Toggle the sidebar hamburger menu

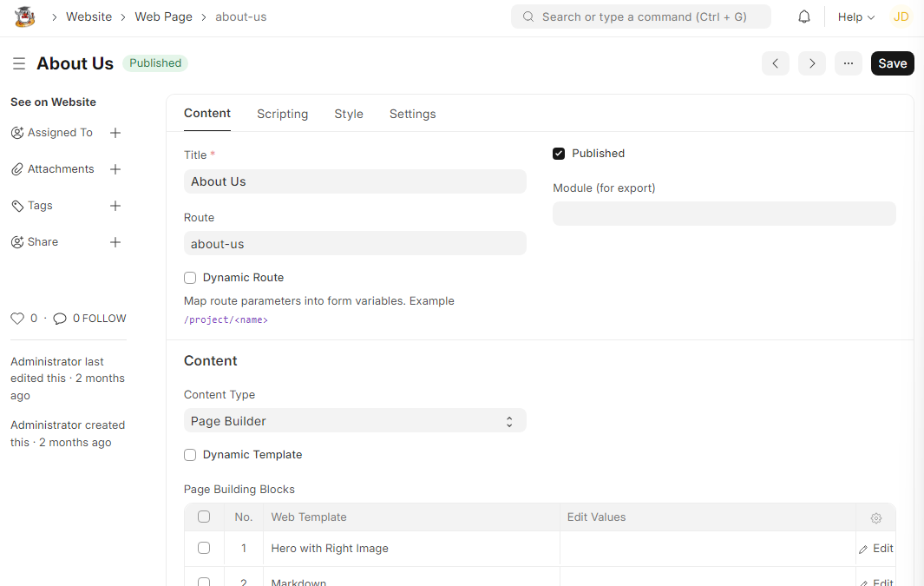[x=19, y=63]
